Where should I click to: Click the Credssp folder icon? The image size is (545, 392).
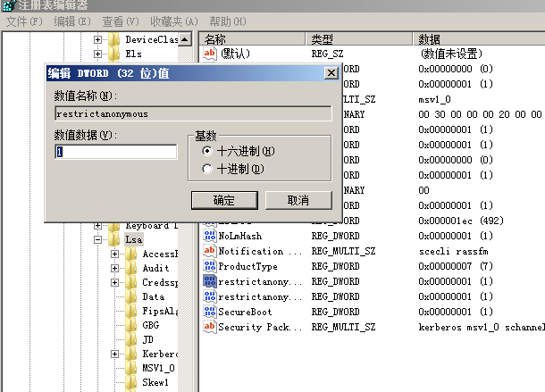click(131, 282)
